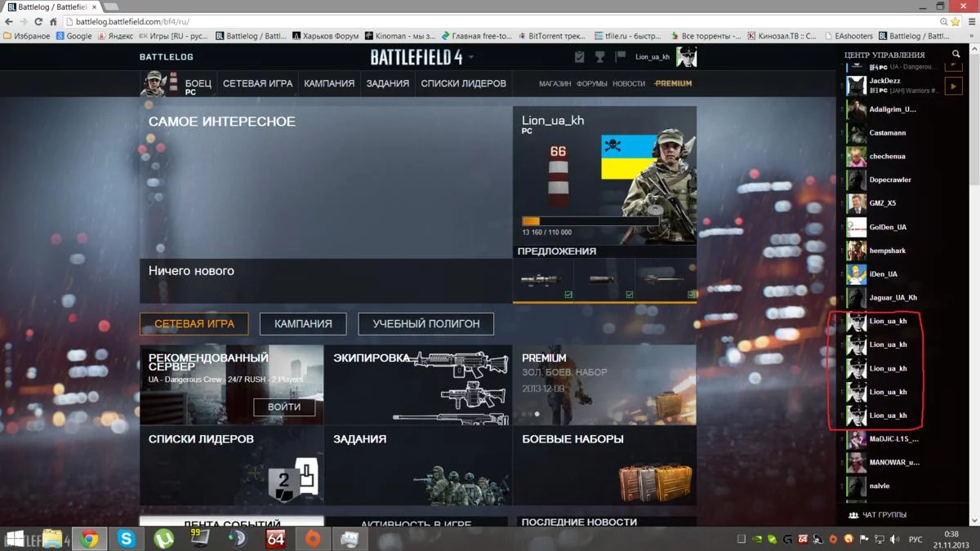
Task: Click Dopecrawler in the friends list
Action: pos(890,180)
